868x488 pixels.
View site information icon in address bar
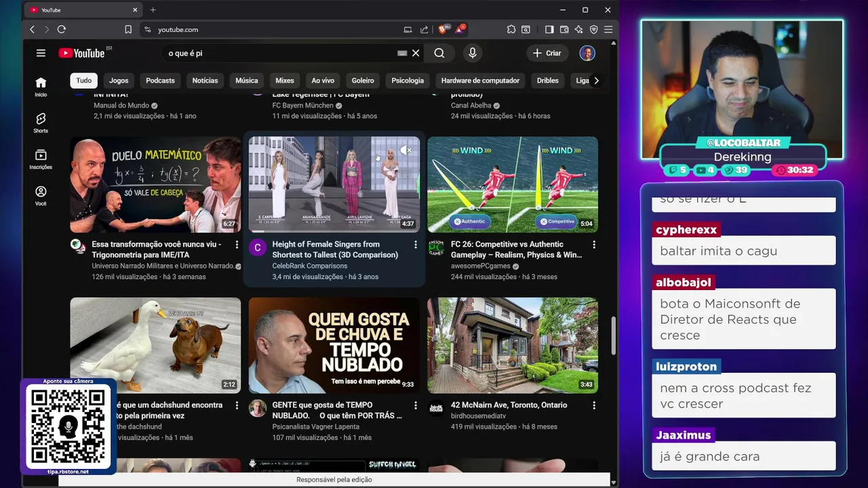[147, 29]
